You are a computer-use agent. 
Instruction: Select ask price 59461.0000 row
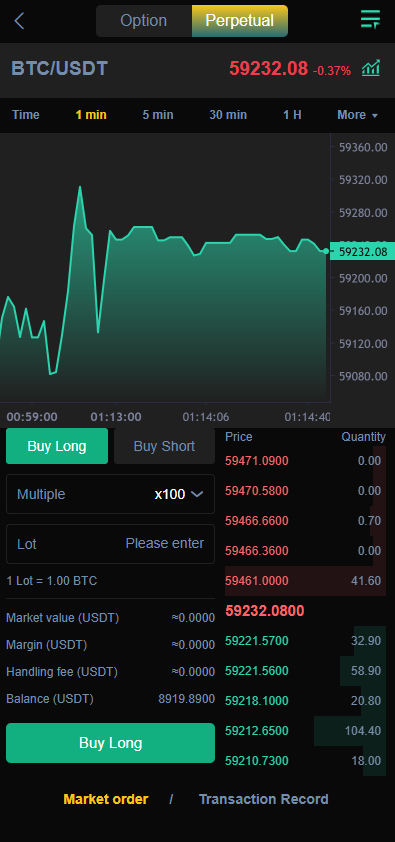pyautogui.click(x=305, y=581)
